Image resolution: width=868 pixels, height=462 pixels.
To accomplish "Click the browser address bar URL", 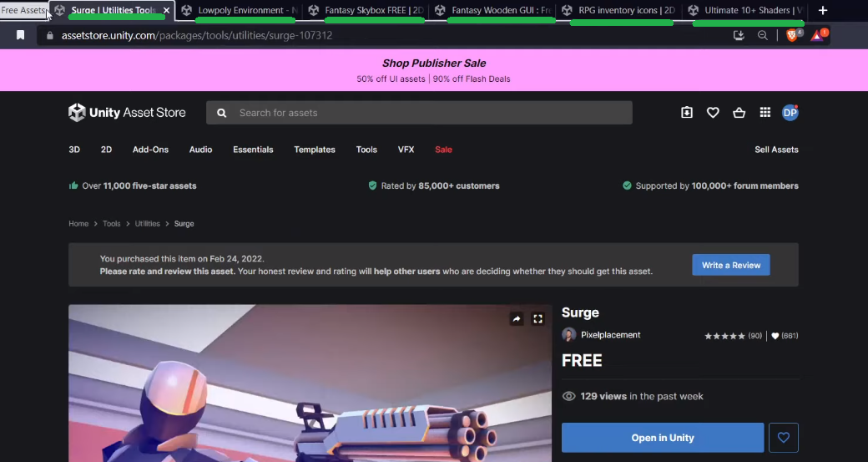I will point(196,35).
